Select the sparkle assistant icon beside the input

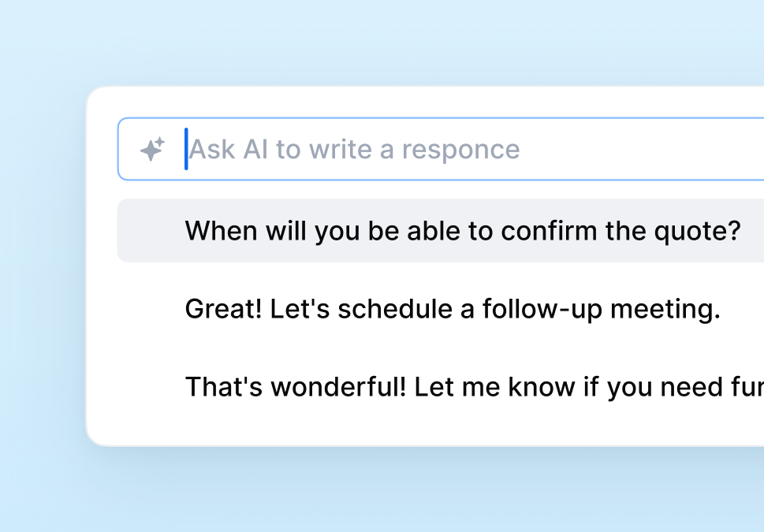click(153, 149)
